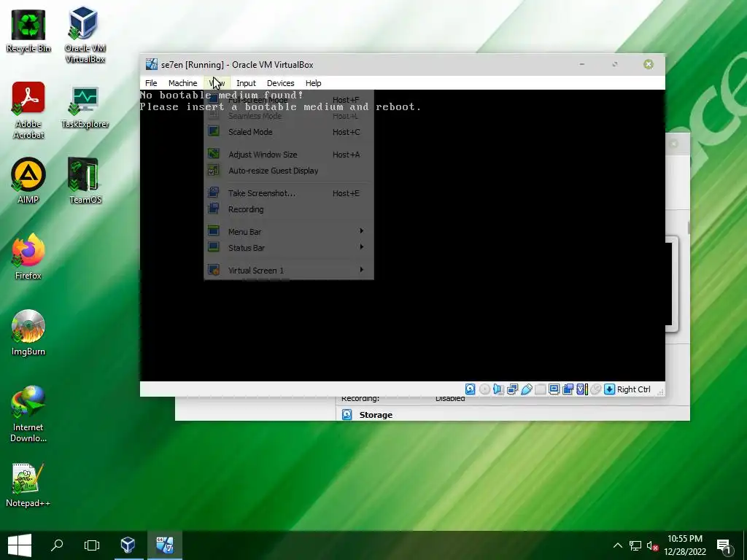Click muted volume tray icon
Image resolution: width=747 pixels, height=560 pixels.
pyautogui.click(x=652, y=545)
